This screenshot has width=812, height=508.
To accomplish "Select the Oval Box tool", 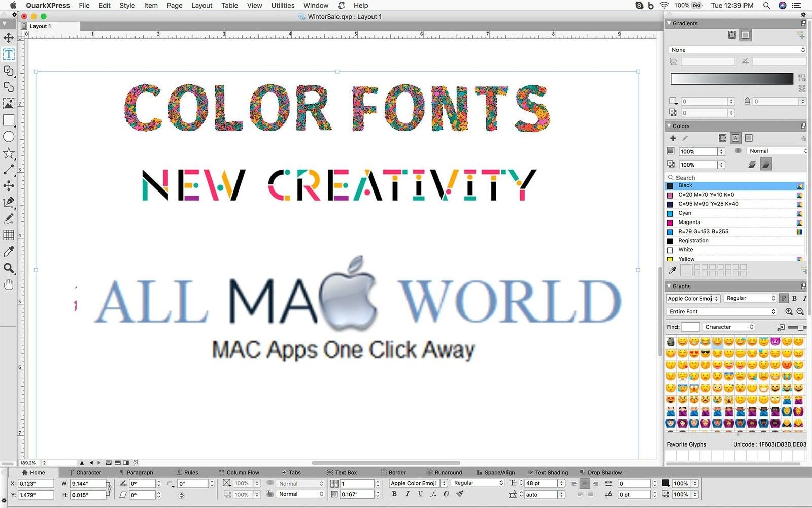I will coord(9,137).
